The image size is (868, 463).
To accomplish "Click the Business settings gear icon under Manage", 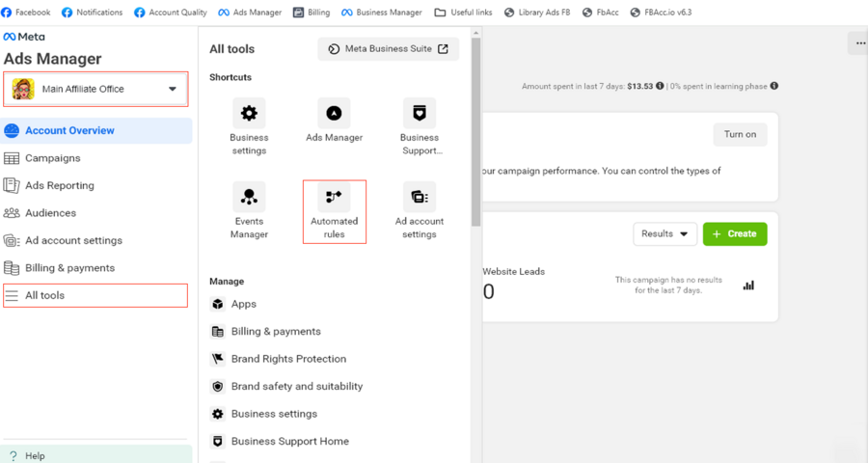I will point(218,414).
